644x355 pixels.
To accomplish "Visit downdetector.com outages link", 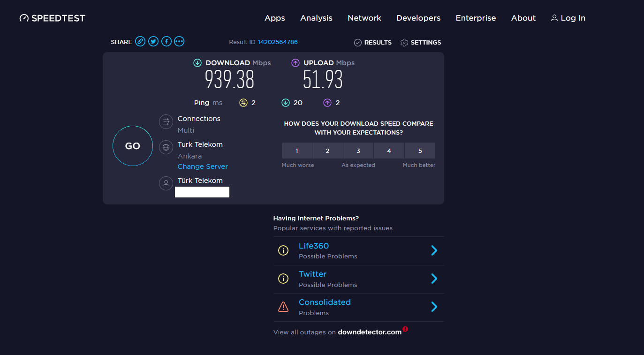I will [370, 332].
